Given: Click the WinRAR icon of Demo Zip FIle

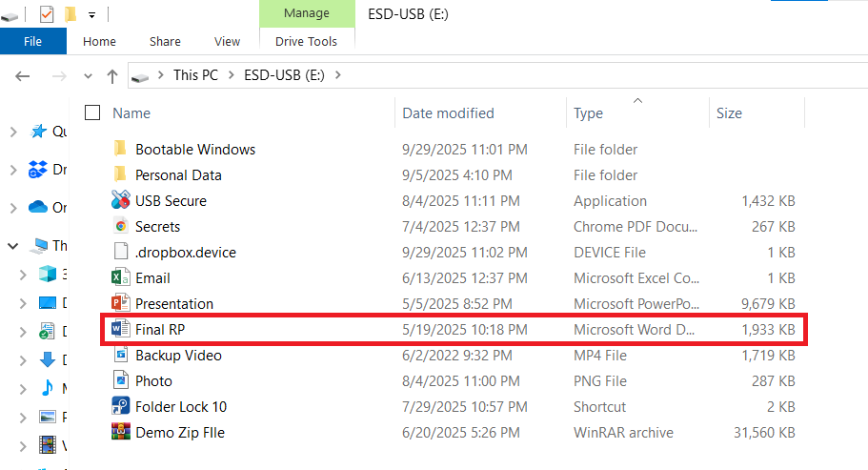Looking at the screenshot, I should (x=121, y=431).
